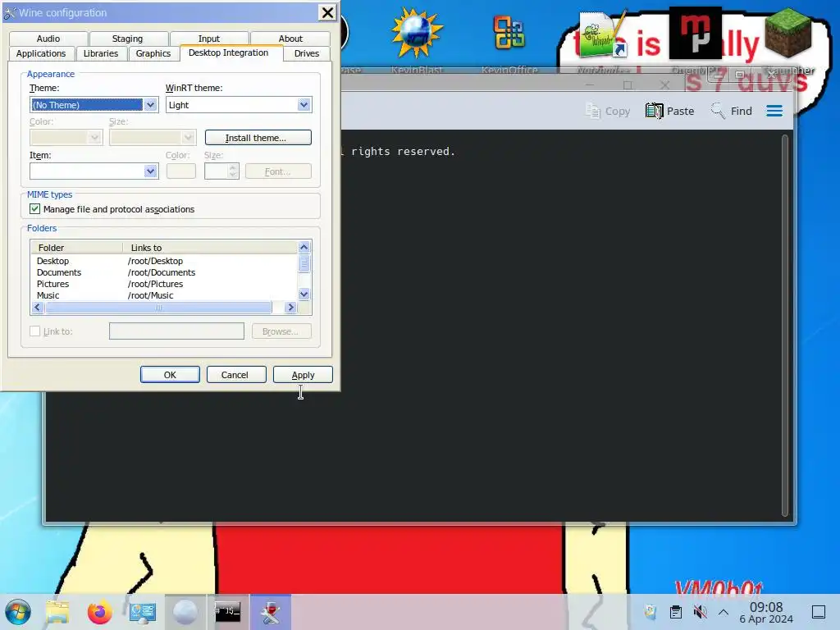Click the Folders list scroll left arrow
Viewport: 840px width, 630px height.
[37, 308]
